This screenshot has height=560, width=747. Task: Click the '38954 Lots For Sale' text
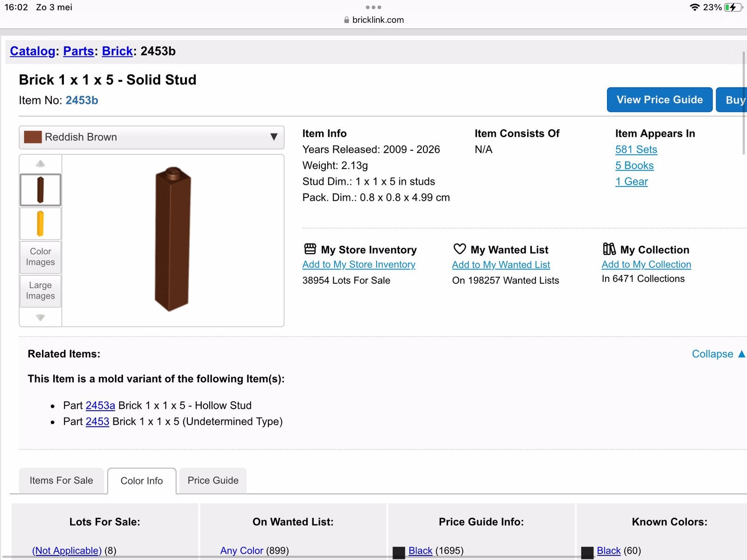tap(346, 280)
